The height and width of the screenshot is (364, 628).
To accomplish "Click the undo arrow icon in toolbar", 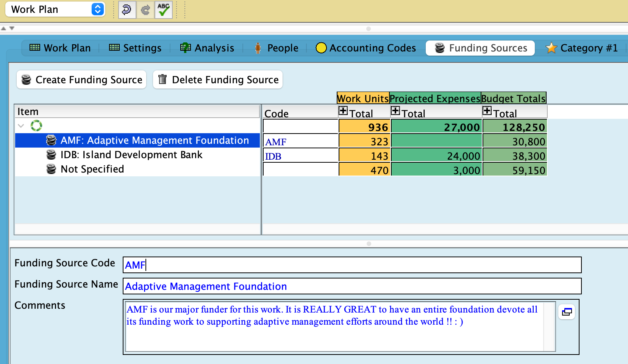I will click(x=127, y=9).
